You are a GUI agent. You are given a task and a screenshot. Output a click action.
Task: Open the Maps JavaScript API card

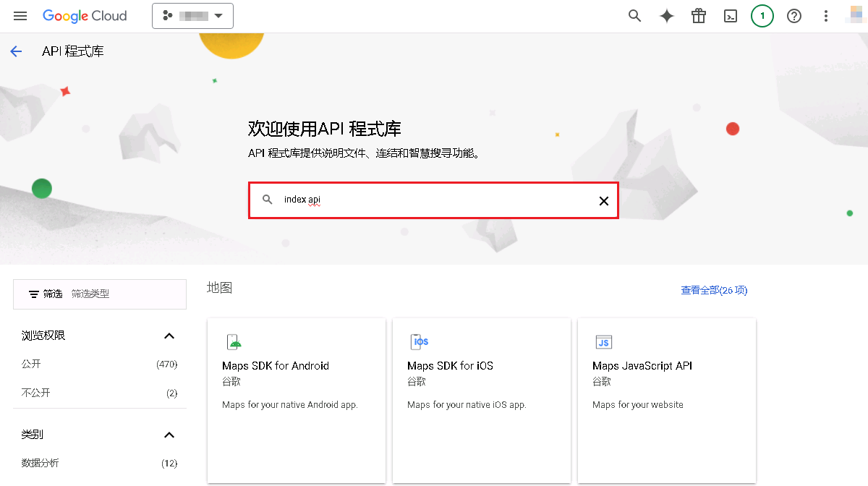[x=667, y=401]
